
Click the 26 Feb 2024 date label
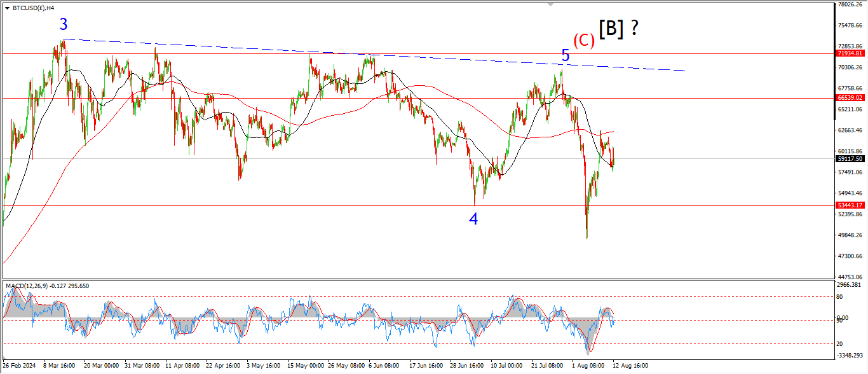point(19,366)
